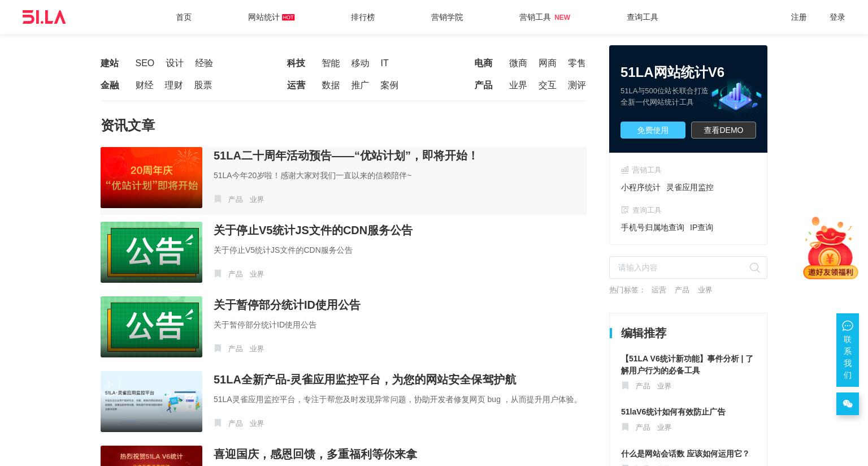Image resolution: width=868 pixels, height=466 pixels.
Task: Click the 运营 hot tag
Action: [x=659, y=290]
